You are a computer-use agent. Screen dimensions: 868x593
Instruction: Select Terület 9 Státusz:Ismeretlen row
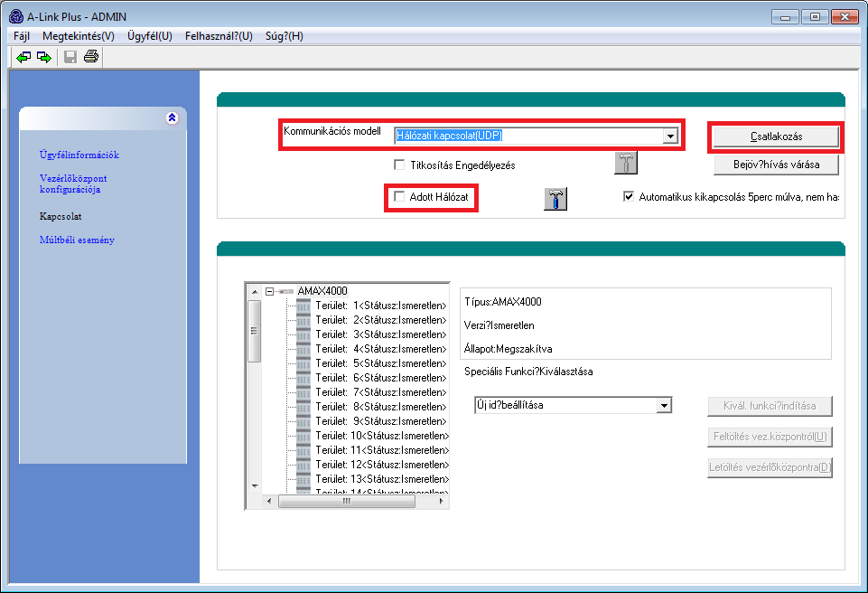(x=381, y=421)
